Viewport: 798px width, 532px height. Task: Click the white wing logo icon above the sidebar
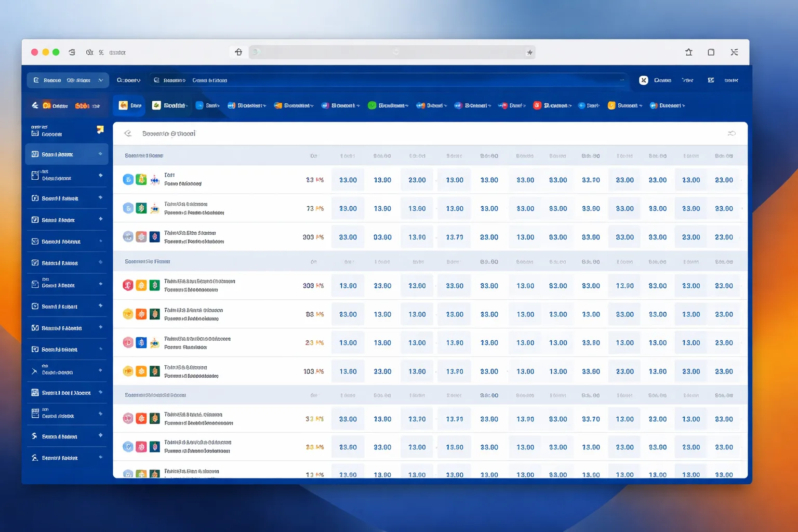point(35,105)
